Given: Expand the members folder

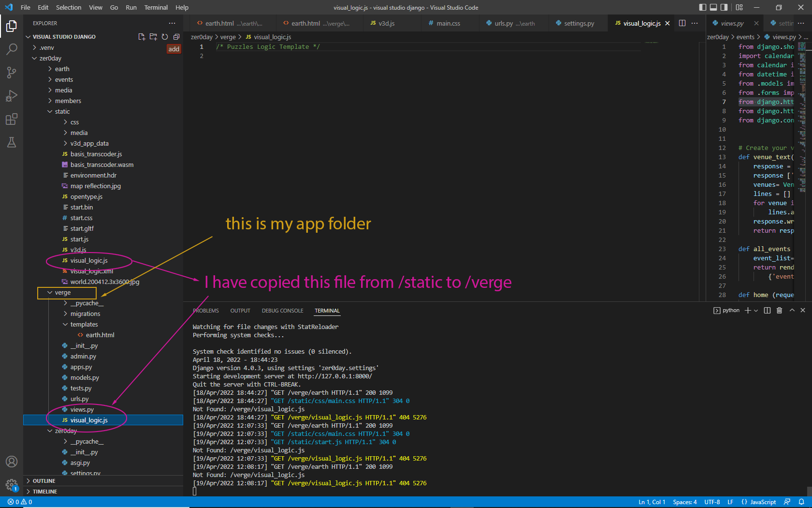Looking at the screenshot, I should (x=68, y=101).
